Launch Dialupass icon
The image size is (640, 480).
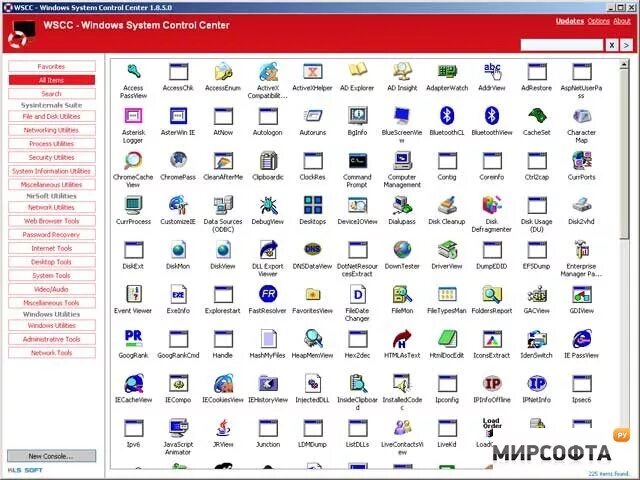tap(402, 205)
